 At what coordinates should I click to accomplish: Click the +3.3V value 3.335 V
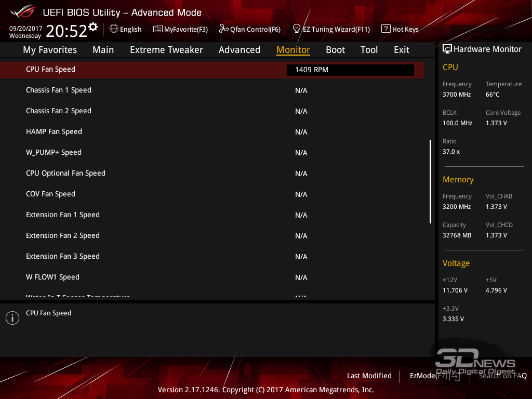point(453,319)
